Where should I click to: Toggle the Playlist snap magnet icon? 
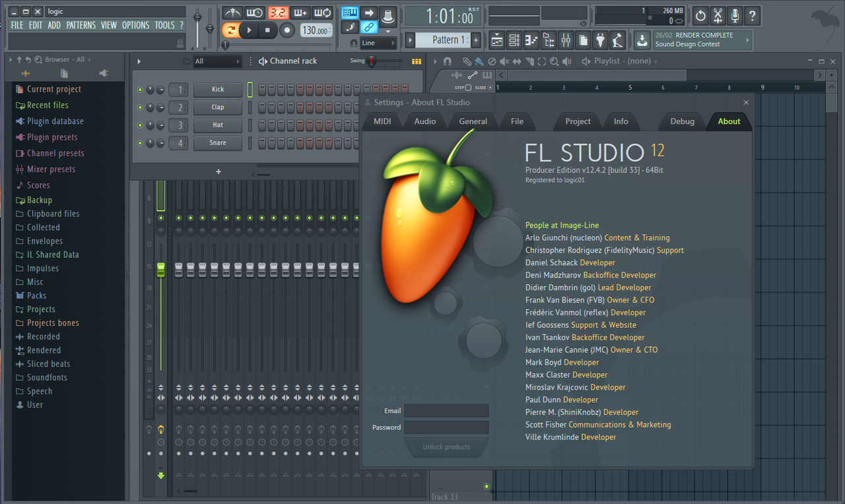pos(447,61)
